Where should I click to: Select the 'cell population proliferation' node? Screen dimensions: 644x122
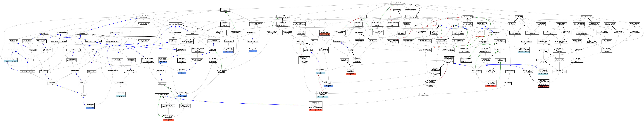pos(510,71)
